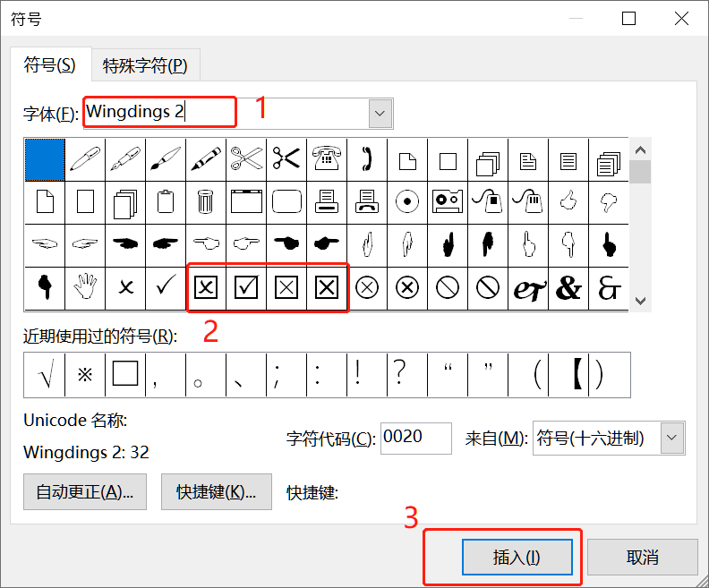Click the 字符代码 character code field

pos(416,438)
